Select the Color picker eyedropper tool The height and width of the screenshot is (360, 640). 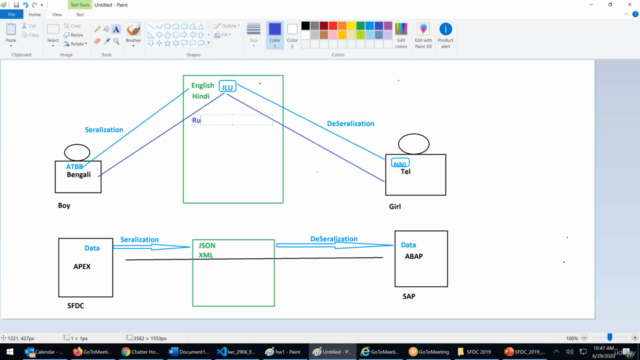(107, 41)
